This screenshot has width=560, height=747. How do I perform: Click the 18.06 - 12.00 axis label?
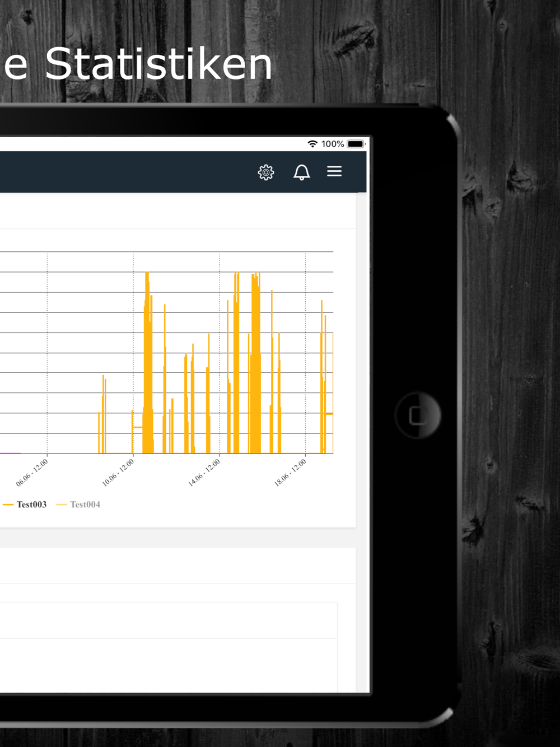[x=290, y=473]
